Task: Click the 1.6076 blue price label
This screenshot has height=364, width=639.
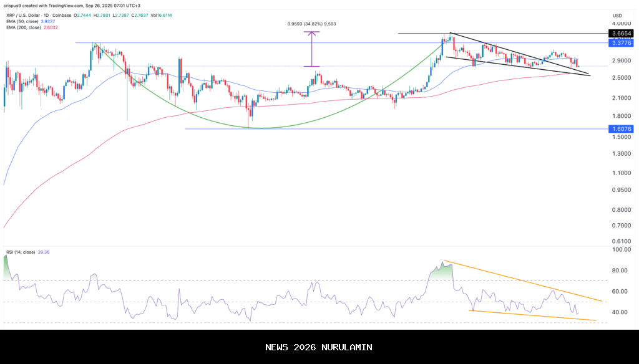Action: click(x=622, y=129)
